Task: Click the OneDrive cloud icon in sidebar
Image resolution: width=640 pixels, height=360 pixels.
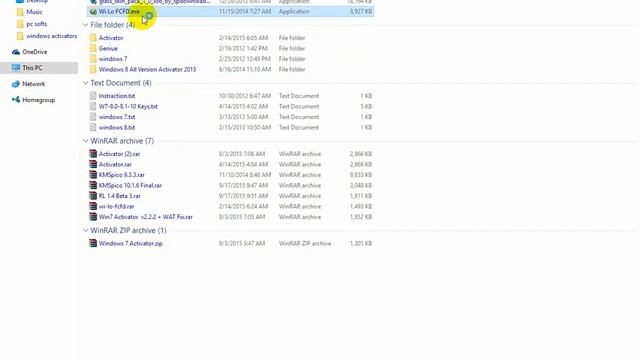Action: pos(16,52)
